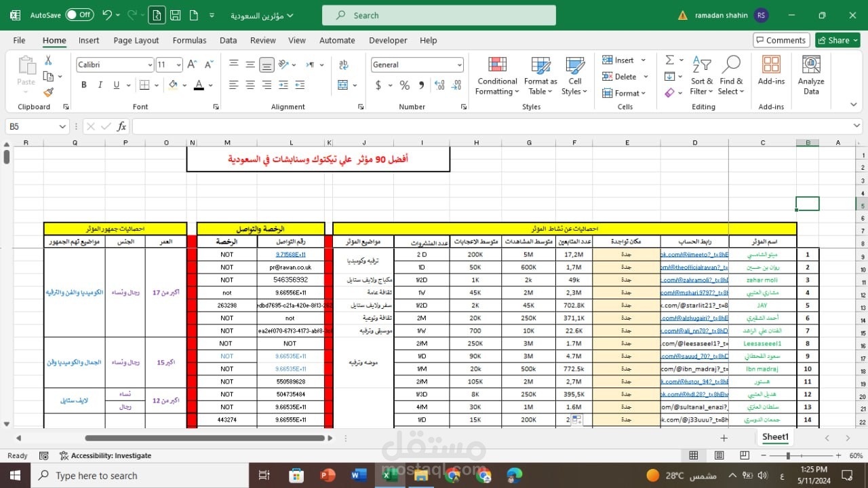Open the Format cells menu
This screenshot has width=868, height=488.
pyautogui.click(x=624, y=93)
